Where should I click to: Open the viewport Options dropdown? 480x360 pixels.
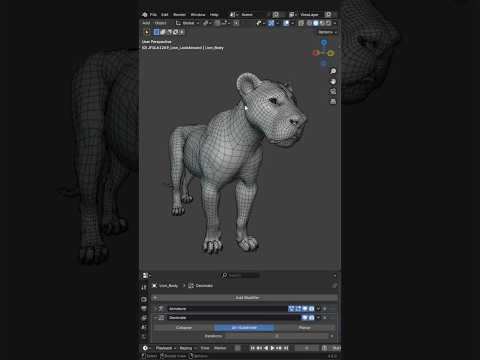(327, 32)
